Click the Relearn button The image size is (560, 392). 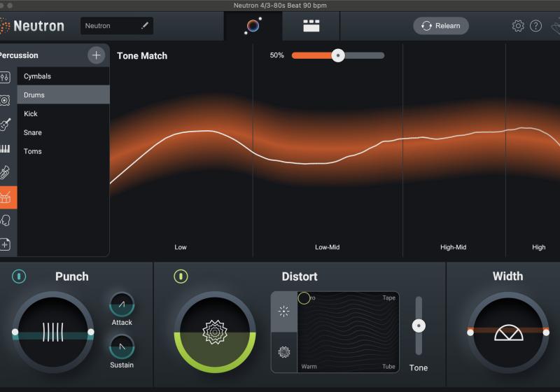[441, 26]
